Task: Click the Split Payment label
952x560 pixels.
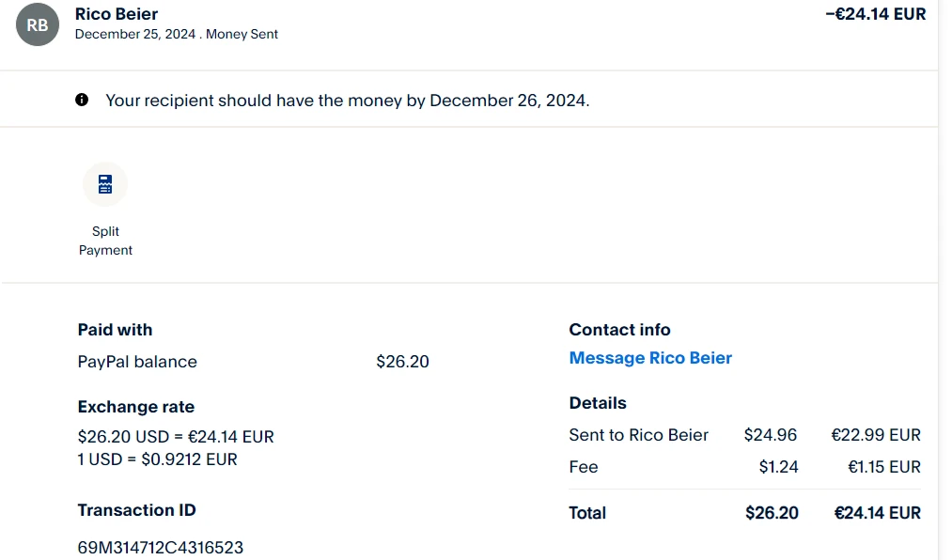Action: point(105,241)
